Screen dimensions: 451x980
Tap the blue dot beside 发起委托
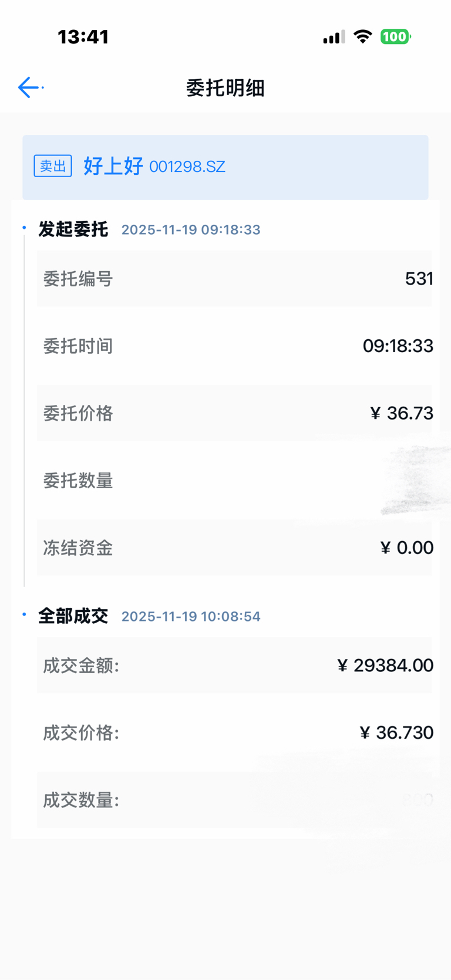24,228
